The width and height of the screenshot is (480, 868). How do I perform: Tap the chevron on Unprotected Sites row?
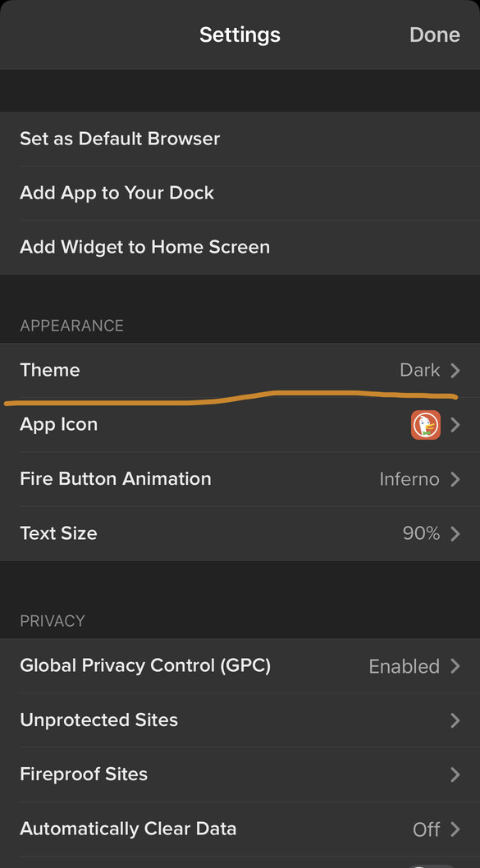click(455, 720)
